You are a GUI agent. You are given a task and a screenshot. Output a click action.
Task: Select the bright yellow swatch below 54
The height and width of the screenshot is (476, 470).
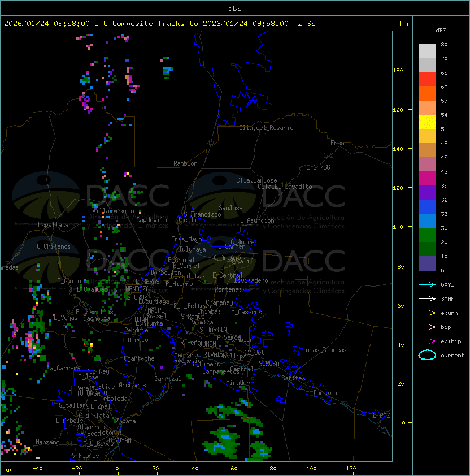tap(427, 122)
